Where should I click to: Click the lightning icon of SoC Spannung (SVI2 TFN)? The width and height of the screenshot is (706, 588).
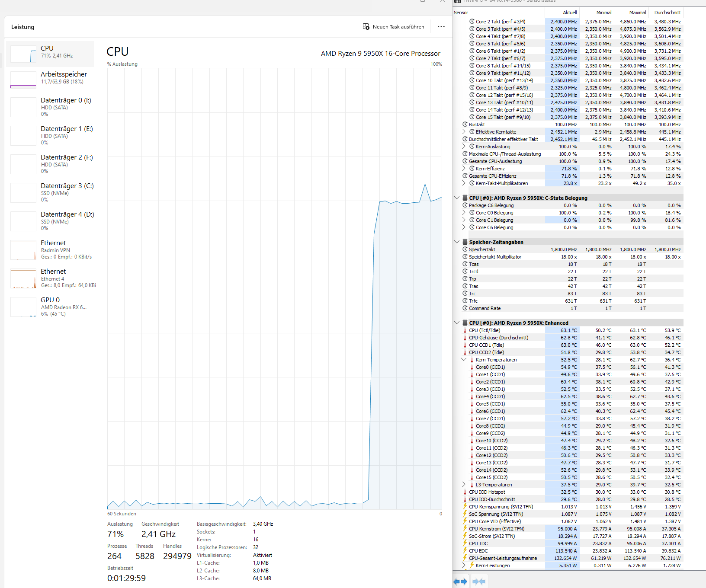[x=465, y=514]
